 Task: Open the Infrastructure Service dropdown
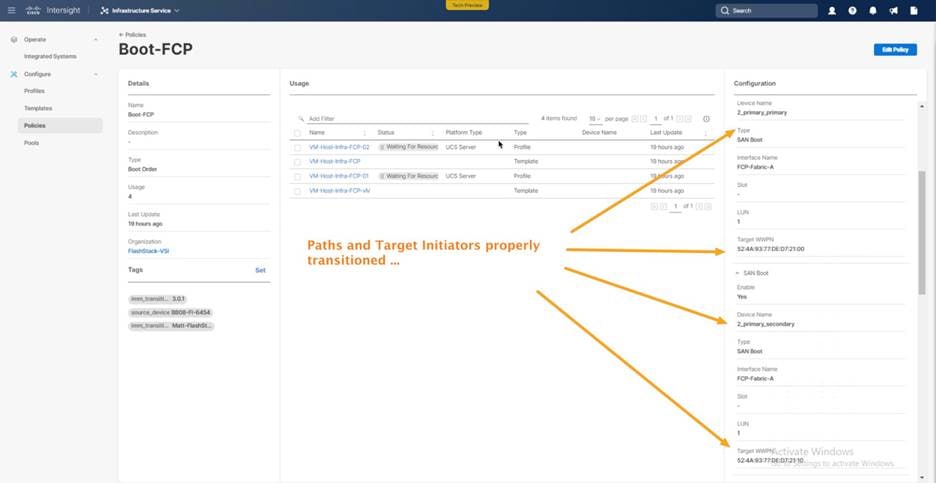coord(140,11)
